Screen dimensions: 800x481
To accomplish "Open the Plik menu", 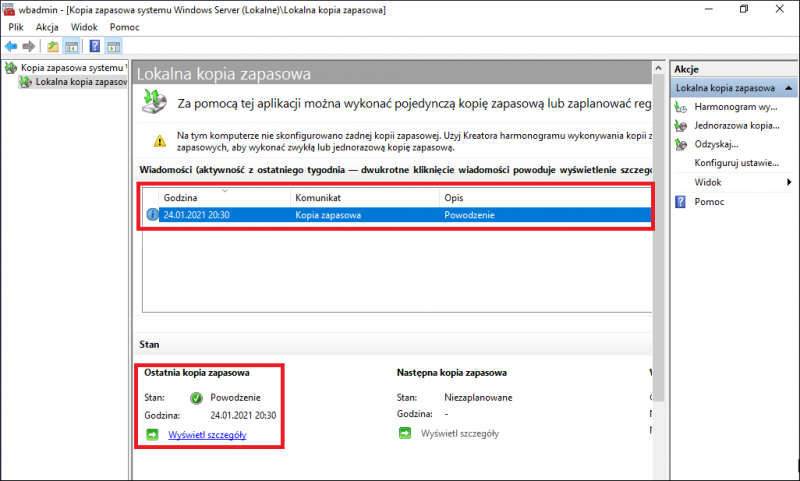I will [x=17, y=27].
